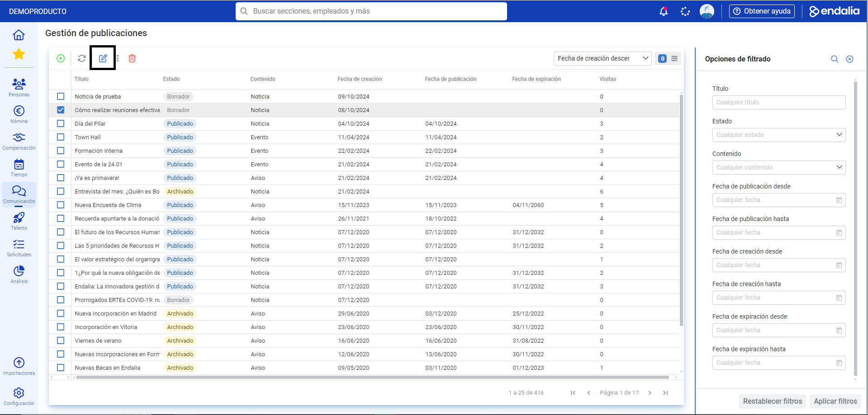Open the notifications bell

click(664, 11)
